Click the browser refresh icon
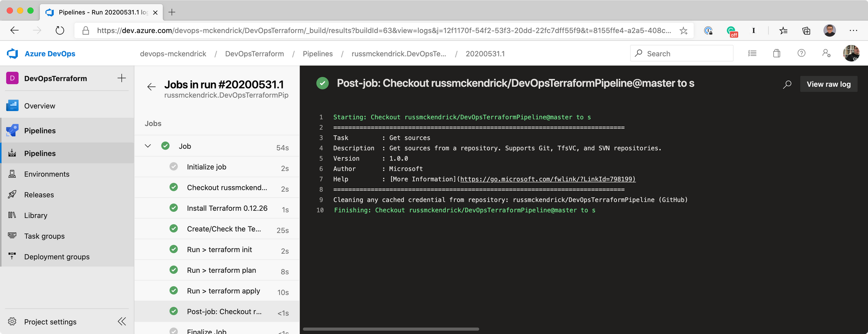 [x=60, y=30]
